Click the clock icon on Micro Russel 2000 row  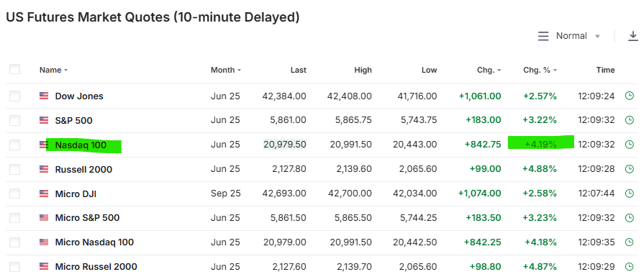pos(629,267)
